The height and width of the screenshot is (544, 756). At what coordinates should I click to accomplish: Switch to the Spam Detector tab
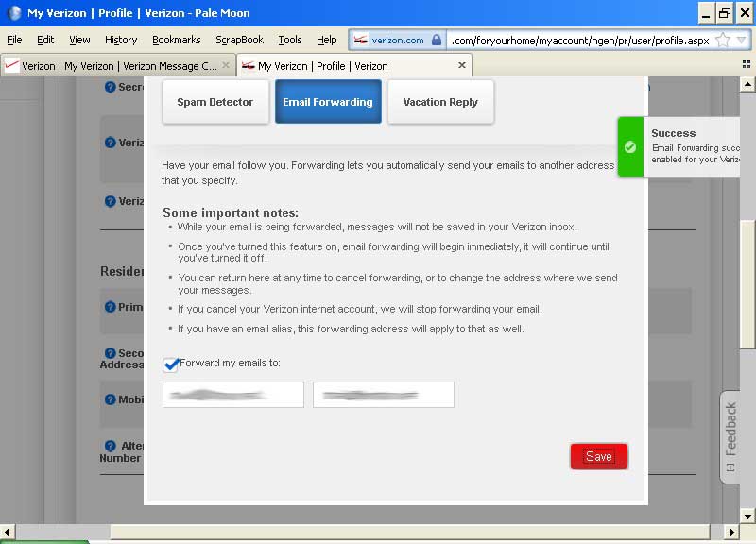[215, 102]
